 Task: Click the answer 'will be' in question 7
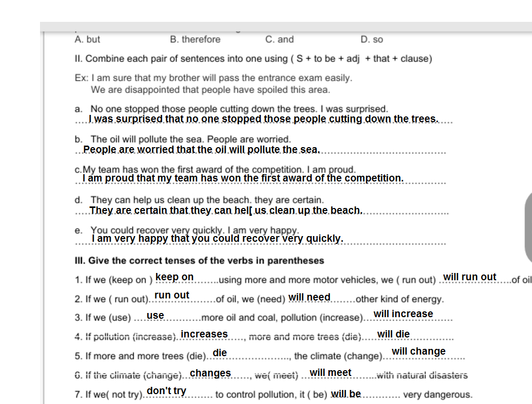pos(345,394)
